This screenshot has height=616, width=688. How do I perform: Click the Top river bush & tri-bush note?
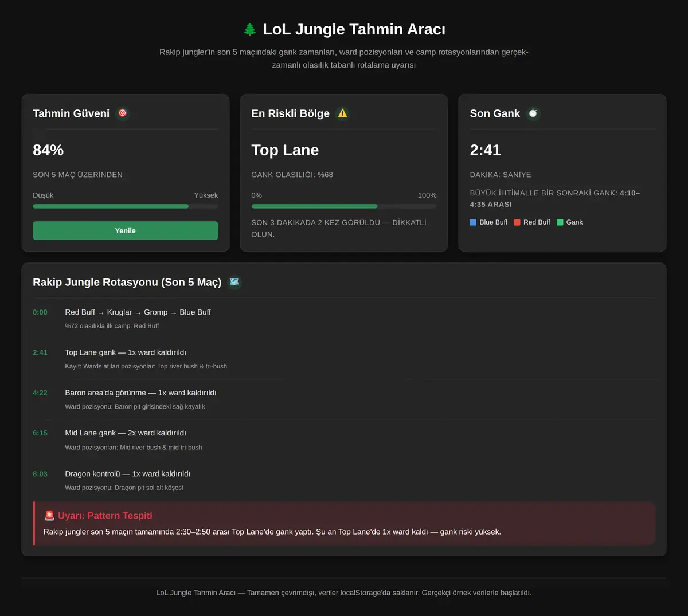(x=146, y=366)
